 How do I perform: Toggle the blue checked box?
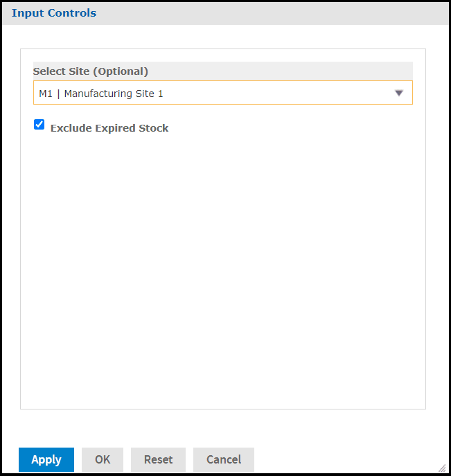(39, 125)
